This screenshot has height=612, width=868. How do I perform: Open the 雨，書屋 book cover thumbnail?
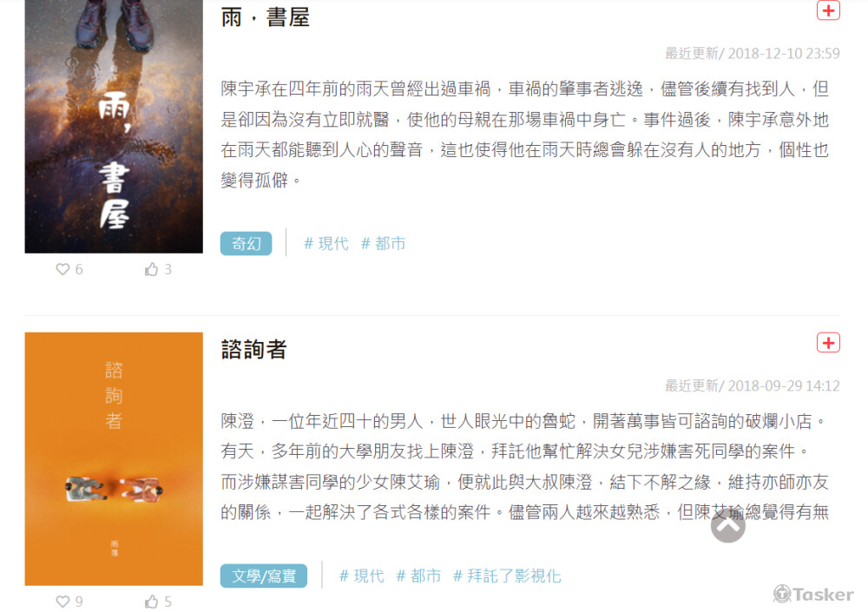pos(114,126)
